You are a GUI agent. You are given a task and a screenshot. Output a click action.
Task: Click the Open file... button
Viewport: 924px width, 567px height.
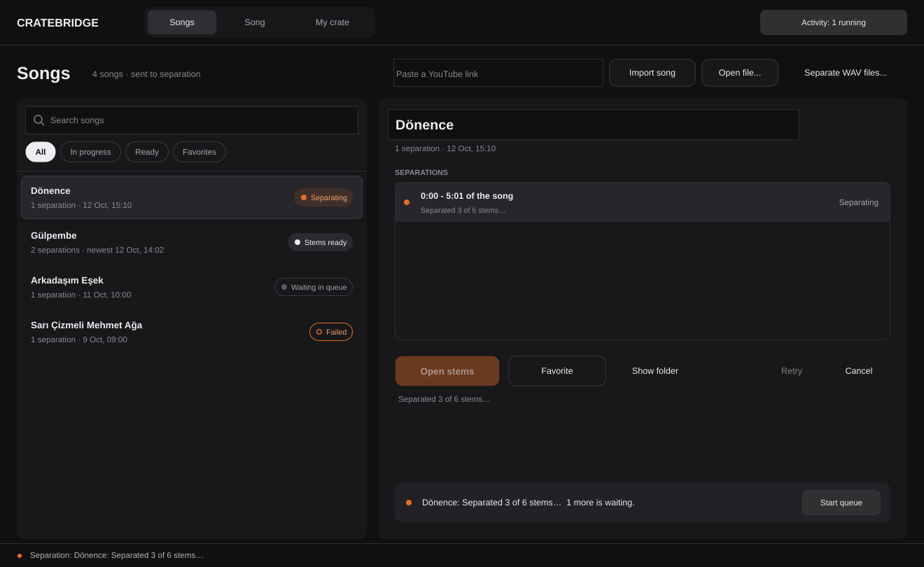pos(740,73)
